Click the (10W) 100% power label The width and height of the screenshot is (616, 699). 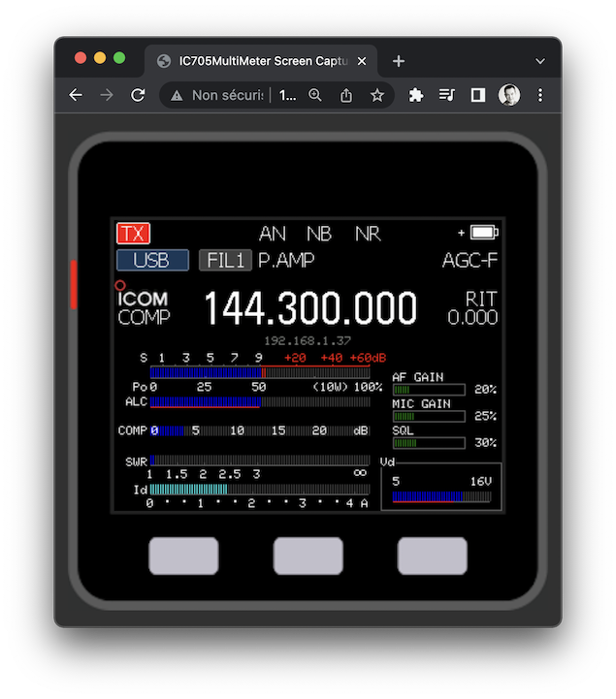pos(347,387)
